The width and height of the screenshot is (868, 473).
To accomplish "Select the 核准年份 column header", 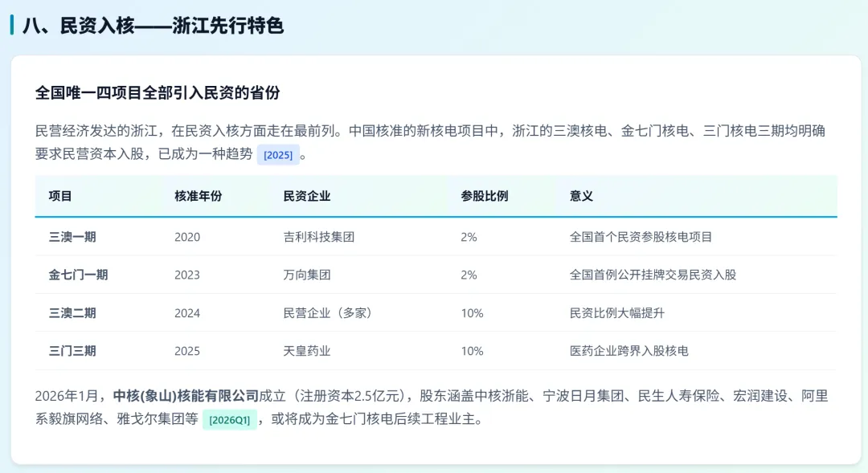I will click(199, 196).
